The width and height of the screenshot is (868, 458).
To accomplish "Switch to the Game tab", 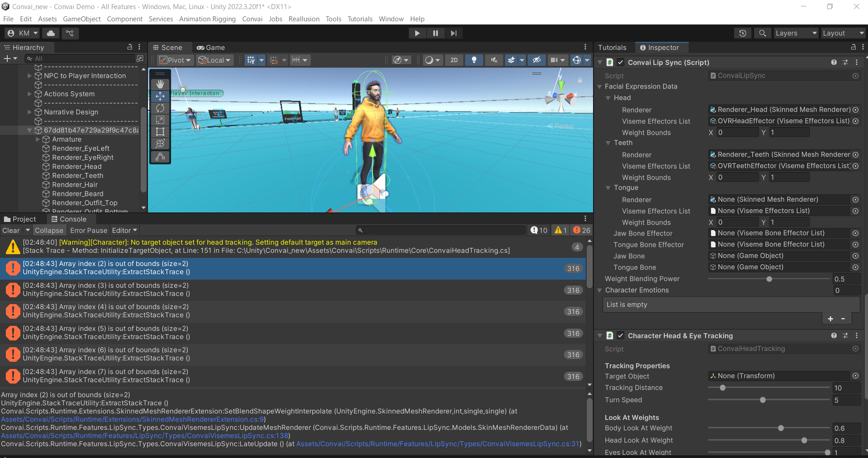I will click(211, 47).
